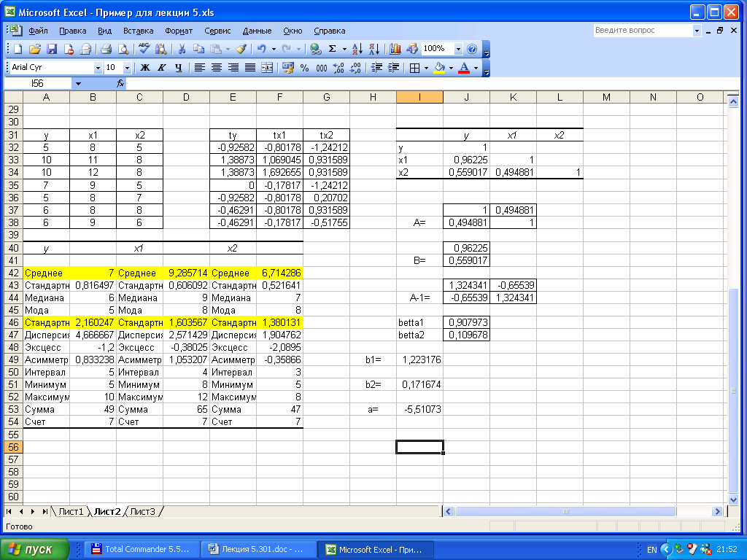This screenshot has height=560, width=747.
Task: Apply yellow fill color to the cell
Action: coord(440,68)
